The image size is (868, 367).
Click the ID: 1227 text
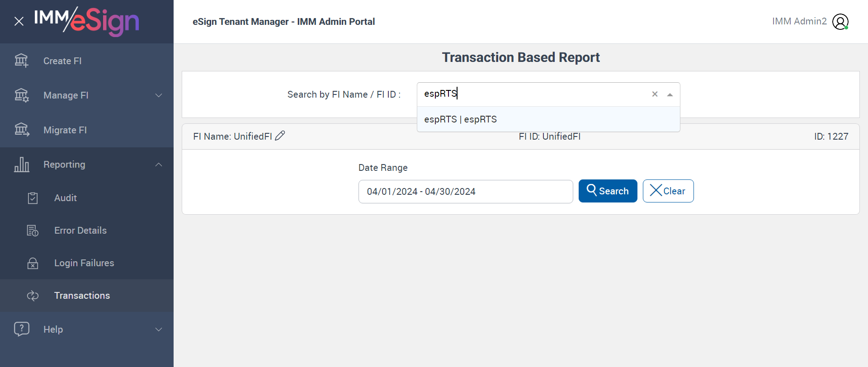pos(831,136)
